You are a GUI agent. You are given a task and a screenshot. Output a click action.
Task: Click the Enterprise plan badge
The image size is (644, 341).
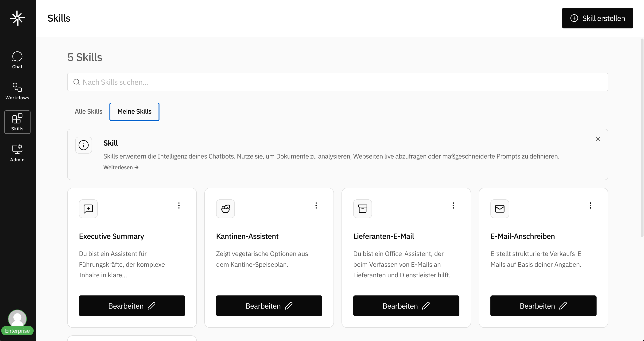[x=17, y=331]
